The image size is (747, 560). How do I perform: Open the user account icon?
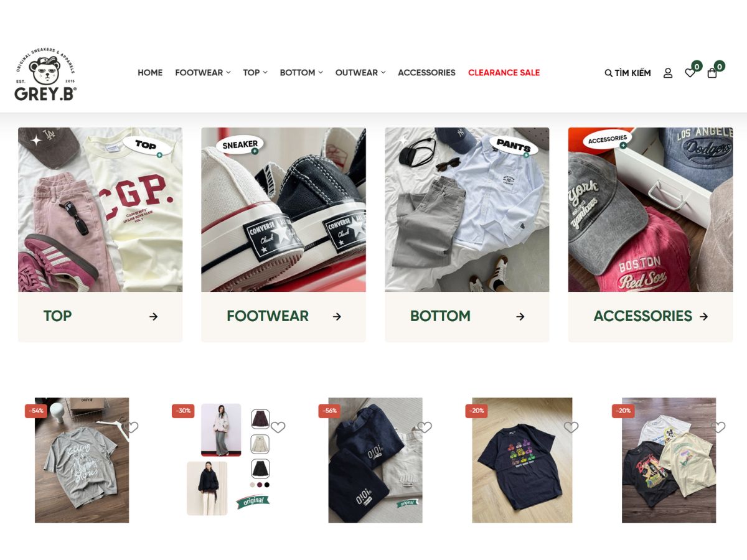click(668, 73)
